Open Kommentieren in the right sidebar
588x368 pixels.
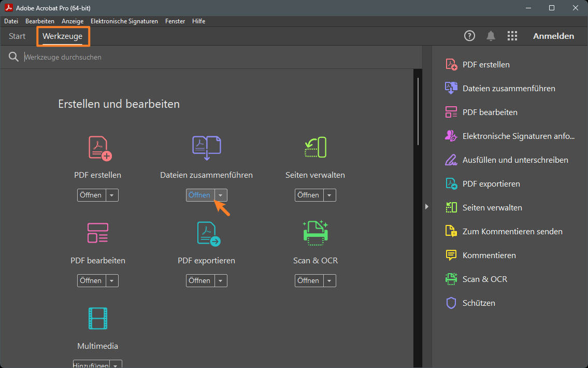tap(489, 255)
